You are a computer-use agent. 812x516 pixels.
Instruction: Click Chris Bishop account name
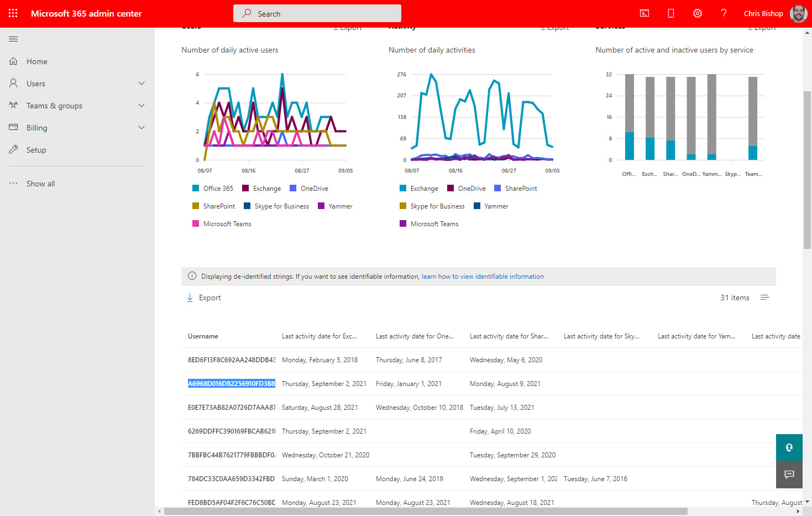(x=763, y=13)
